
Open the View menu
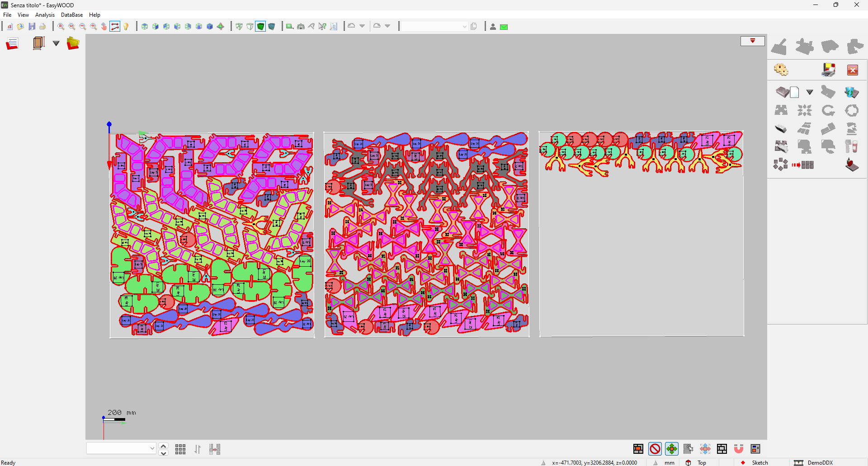[x=23, y=15]
